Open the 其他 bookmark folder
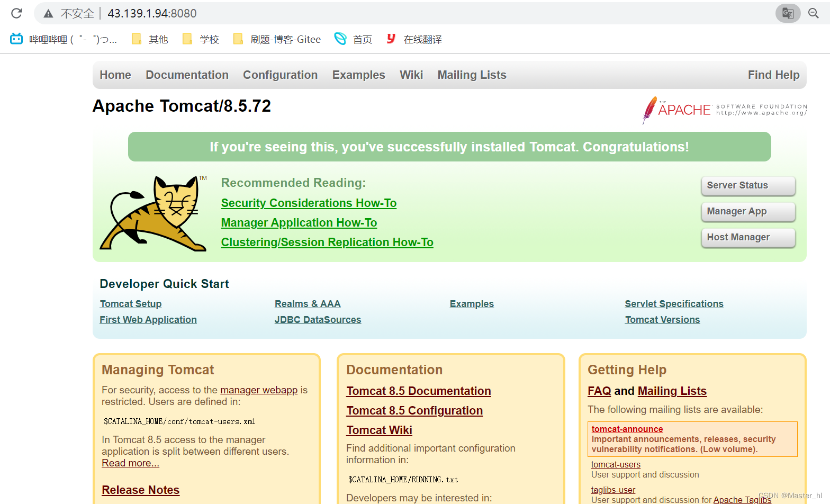 coord(150,39)
